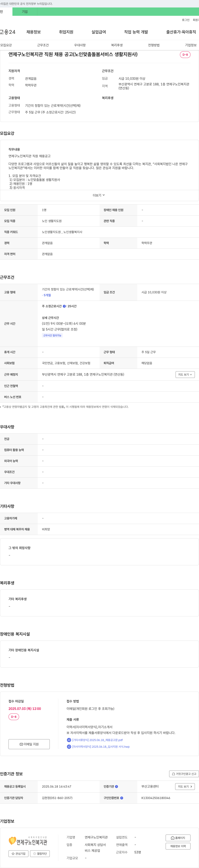
Task: Expand job description with 더보기
Action: coord(99,195)
